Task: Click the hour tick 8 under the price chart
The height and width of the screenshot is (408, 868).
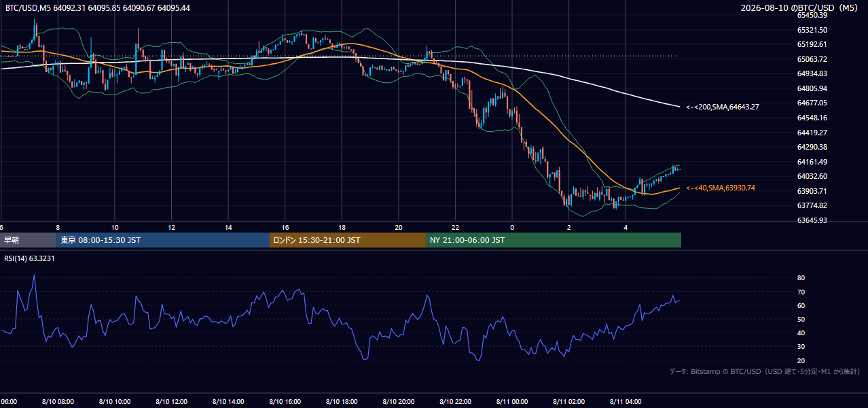Action: coord(58,228)
